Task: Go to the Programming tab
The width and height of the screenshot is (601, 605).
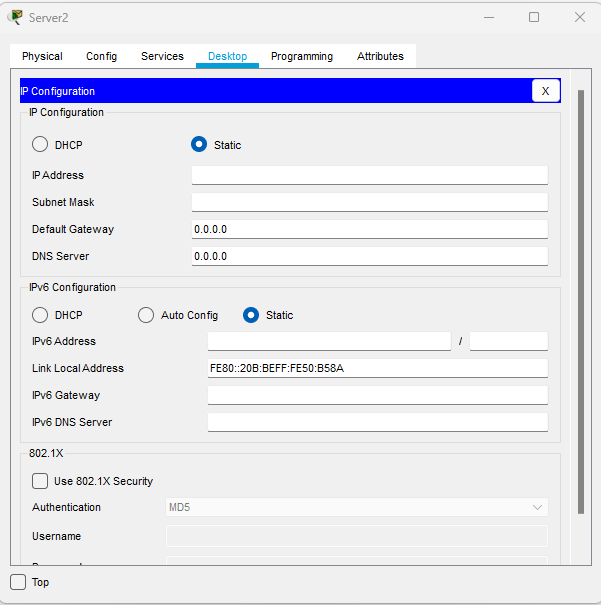Action: pos(302,56)
